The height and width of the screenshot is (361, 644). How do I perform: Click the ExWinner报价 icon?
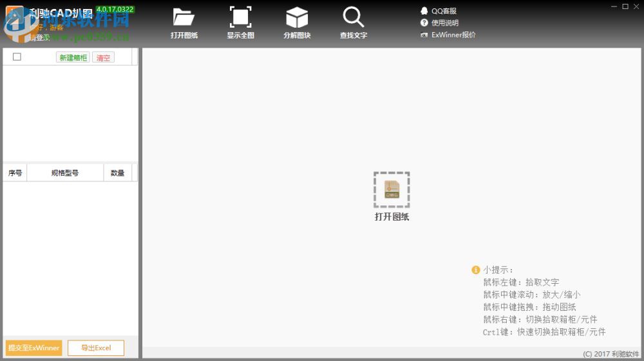click(x=424, y=35)
